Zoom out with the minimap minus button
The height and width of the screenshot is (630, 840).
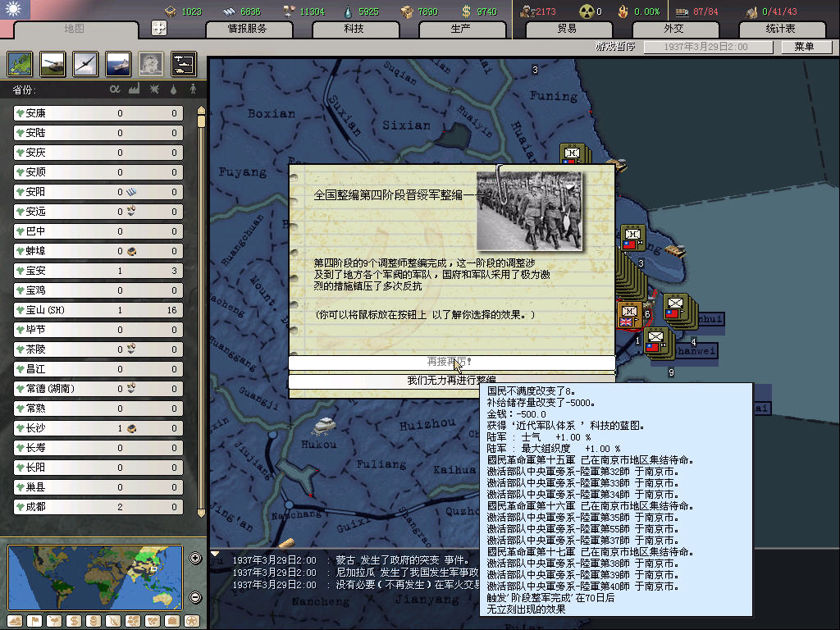point(195,597)
